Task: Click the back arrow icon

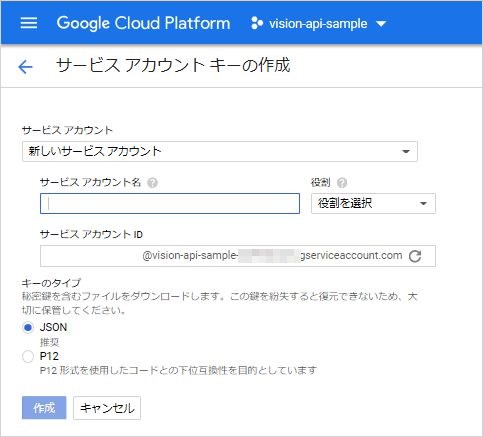Action: coord(25,67)
